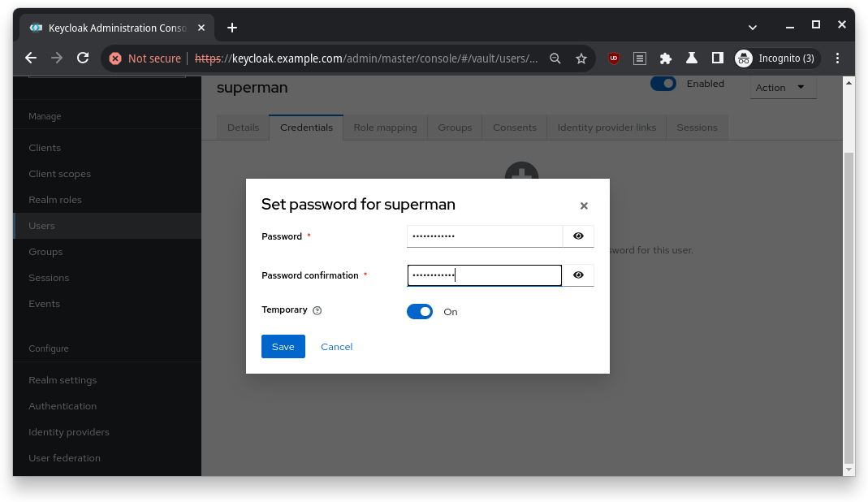Cancel the Set password dialog
The width and height of the screenshot is (868, 502).
click(337, 346)
